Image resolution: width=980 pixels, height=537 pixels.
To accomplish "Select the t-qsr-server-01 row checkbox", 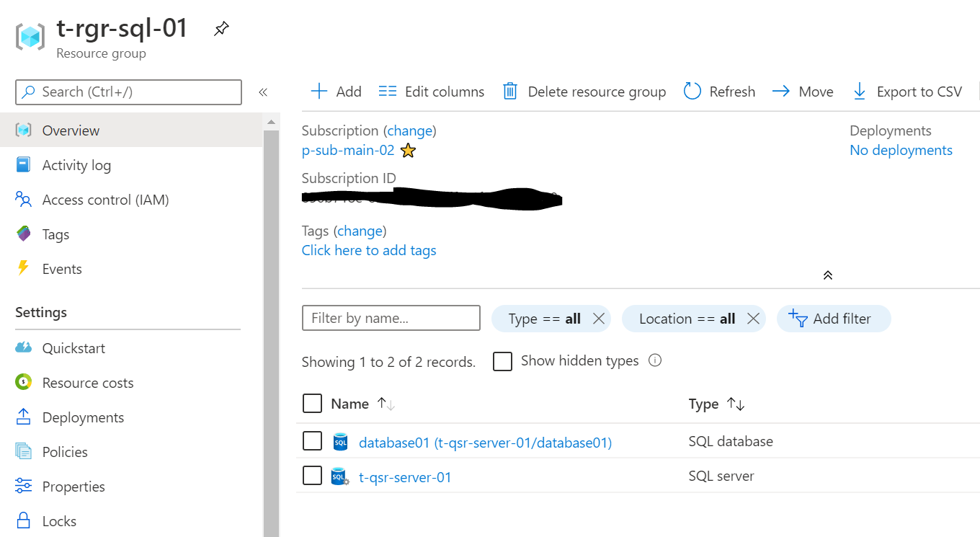I will (x=312, y=475).
